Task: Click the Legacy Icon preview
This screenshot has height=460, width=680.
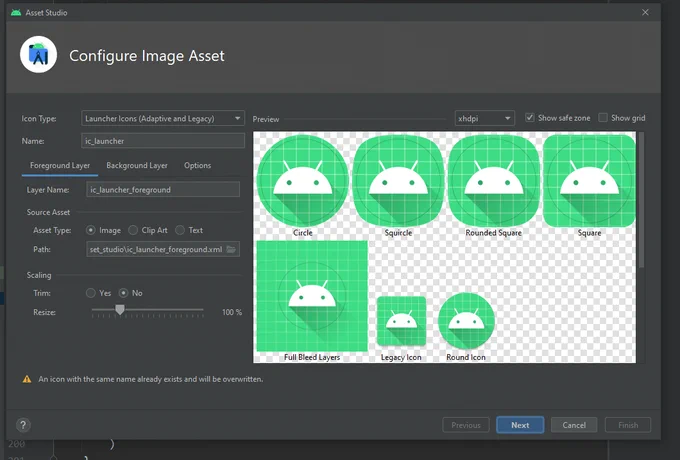Action: [x=402, y=321]
